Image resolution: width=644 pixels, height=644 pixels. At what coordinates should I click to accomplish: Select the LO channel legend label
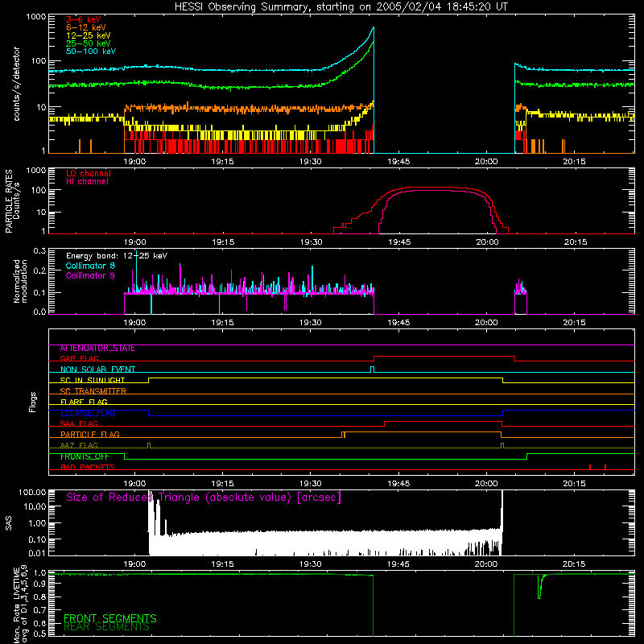89,173
